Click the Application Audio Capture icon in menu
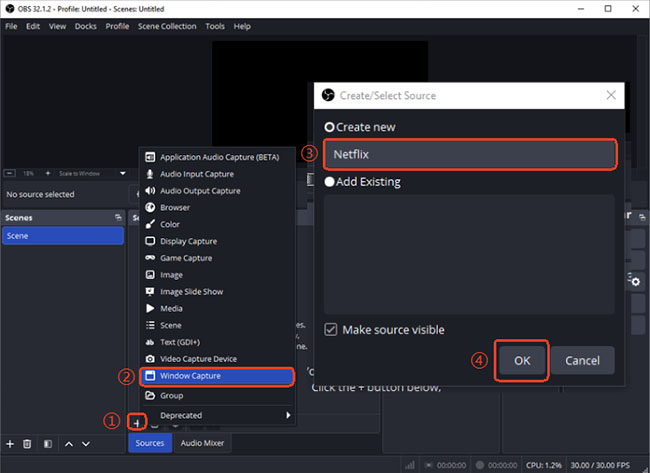This screenshot has height=473, width=650. pos(150,157)
